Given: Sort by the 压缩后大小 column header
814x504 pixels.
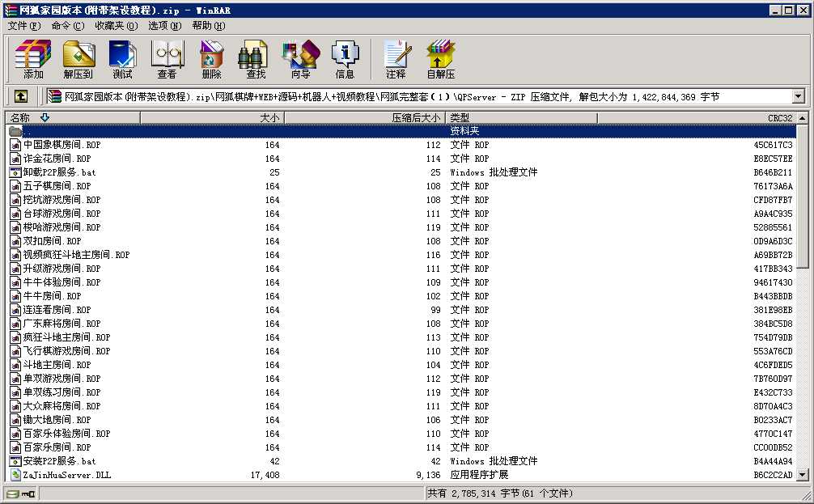Looking at the screenshot, I should pos(365,118).
